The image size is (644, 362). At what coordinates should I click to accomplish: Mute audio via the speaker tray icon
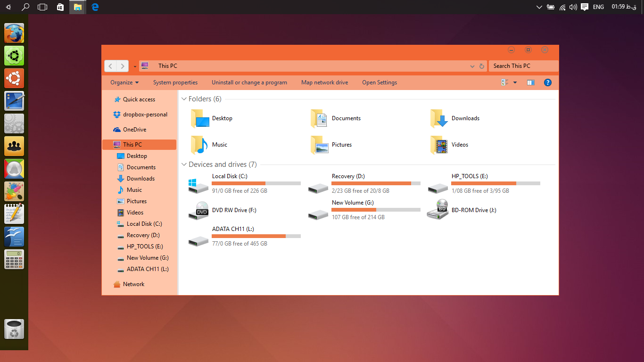[572, 7]
